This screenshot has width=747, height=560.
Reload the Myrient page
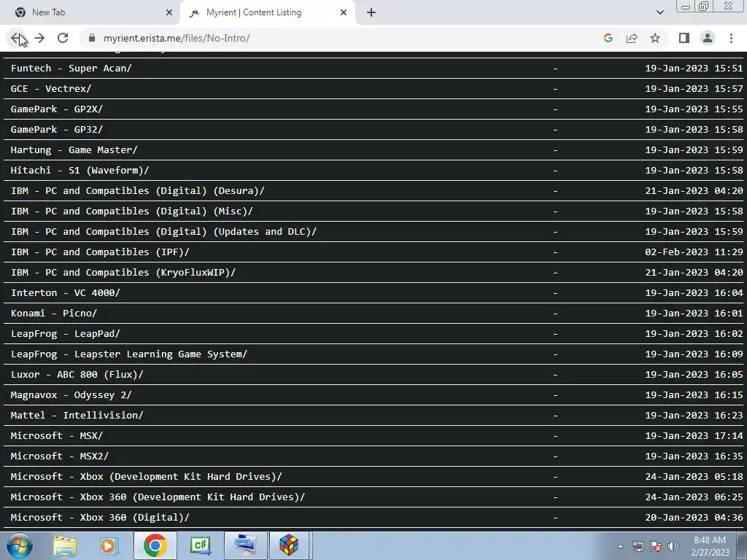coord(63,38)
